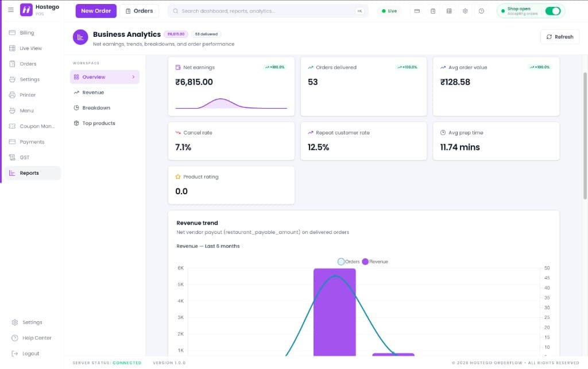Screen dimensions: 588x369
Task: Open Settings in the upper sidebar list
Action: (33, 79)
